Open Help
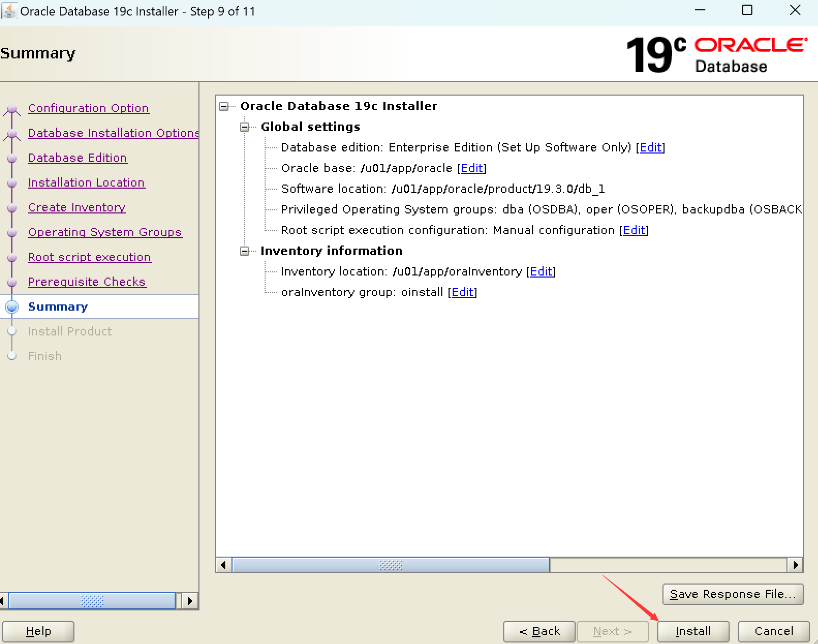This screenshot has width=818, height=644. tap(38, 632)
